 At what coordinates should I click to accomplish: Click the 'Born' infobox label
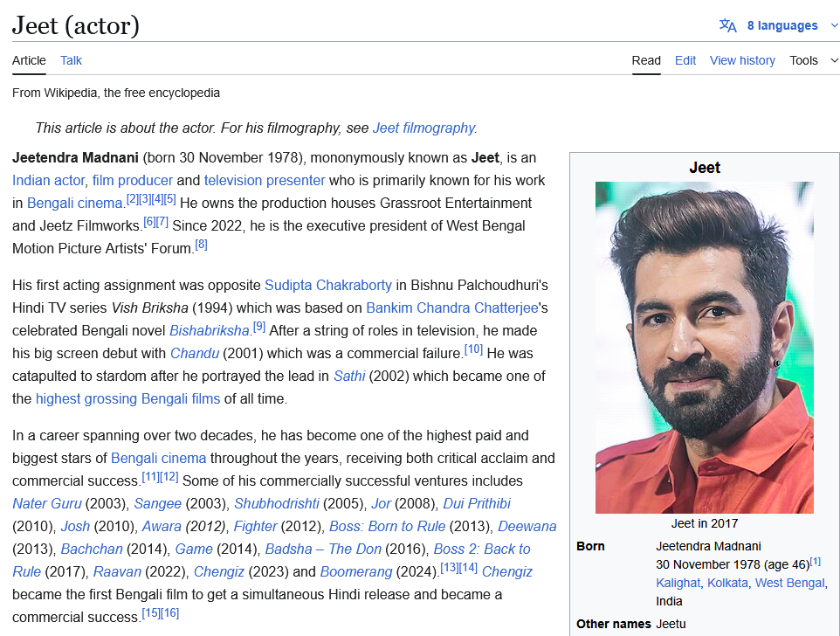[590, 547]
